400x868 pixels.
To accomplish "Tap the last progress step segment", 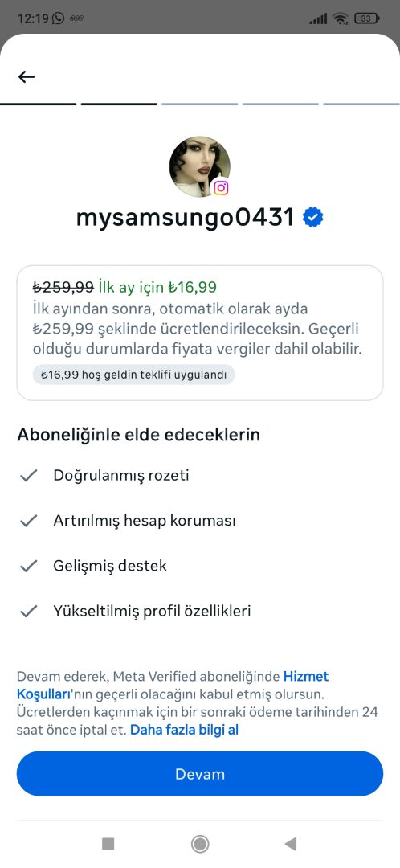I will tap(361, 104).
